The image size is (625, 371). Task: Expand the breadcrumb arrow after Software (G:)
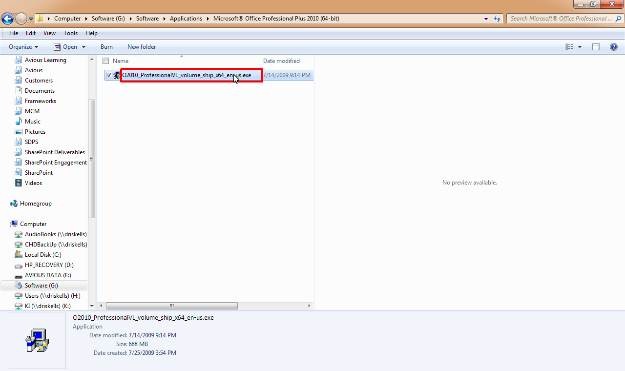pos(130,19)
